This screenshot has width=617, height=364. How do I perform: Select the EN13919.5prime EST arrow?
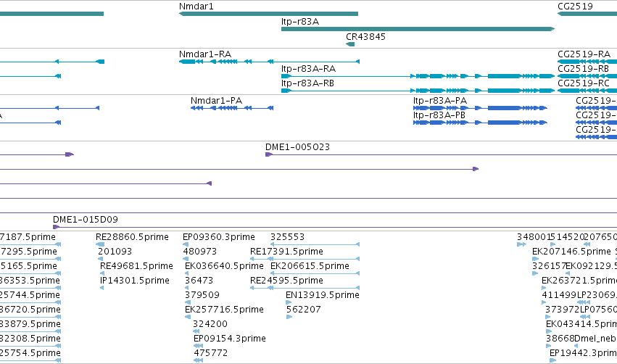click(289, 302)
